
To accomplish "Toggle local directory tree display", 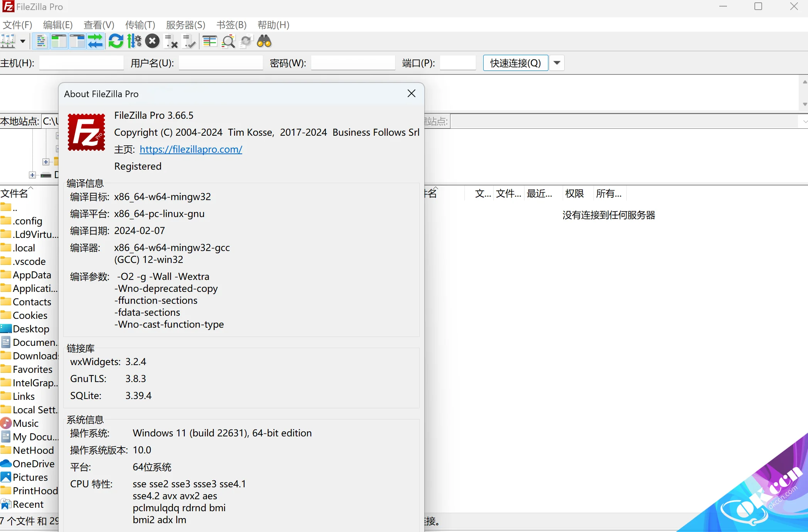I will (x=59, y=41).
